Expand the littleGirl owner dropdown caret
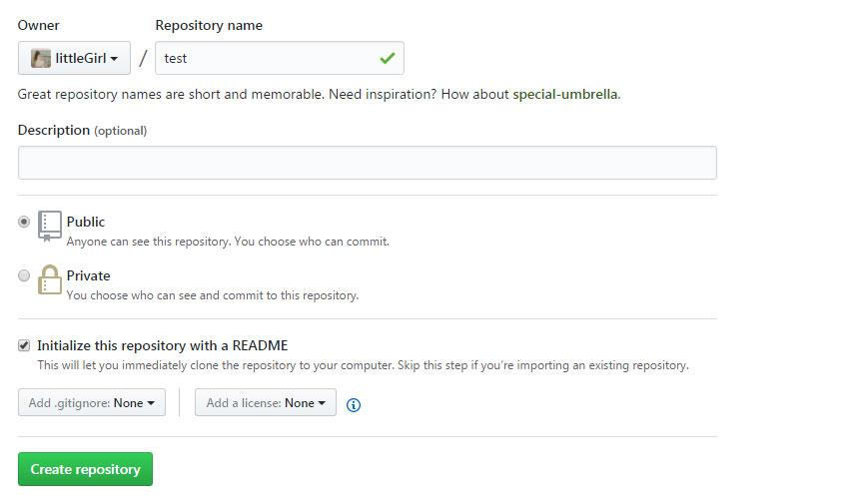The width and height of the screenshot is (856, 504). pyautogui.click(x=114, y=59)
